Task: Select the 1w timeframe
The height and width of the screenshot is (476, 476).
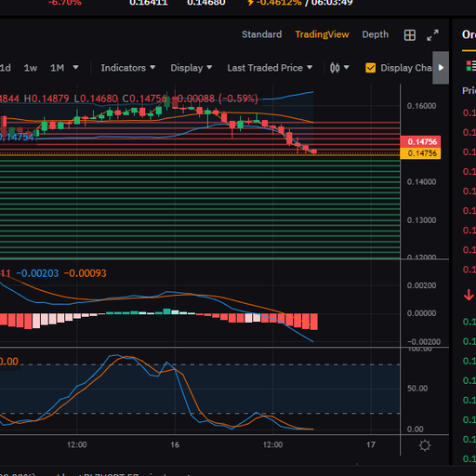Action: pyautogui.click(x=31, y=68)
